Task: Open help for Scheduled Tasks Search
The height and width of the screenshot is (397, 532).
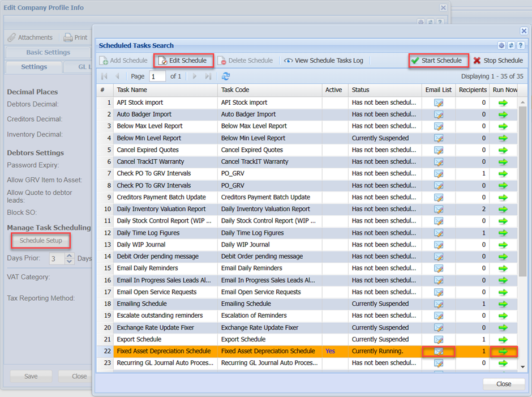Action: (x=520, y=45)
